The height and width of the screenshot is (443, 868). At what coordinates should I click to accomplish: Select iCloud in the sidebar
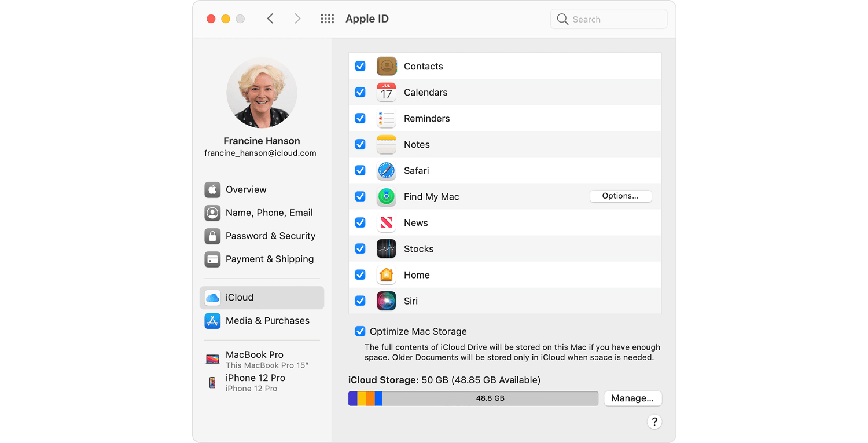262,298
